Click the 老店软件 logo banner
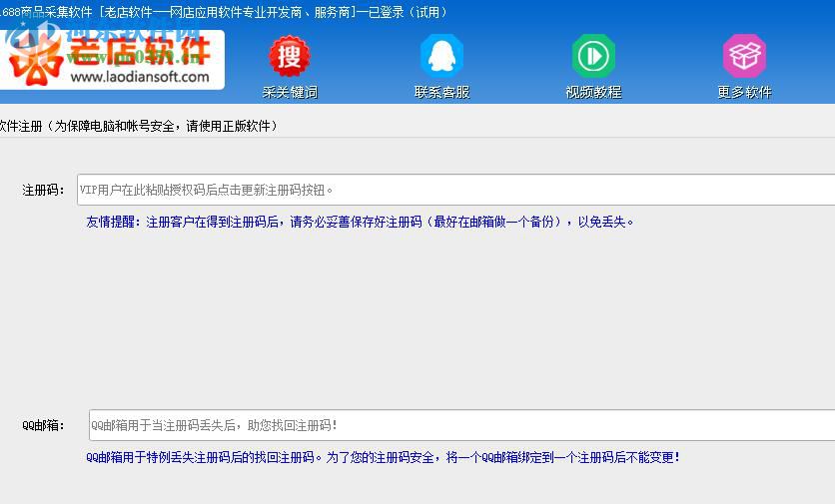Image resolution: width=835 pixels, height=504 pixels. coord(112,60)
